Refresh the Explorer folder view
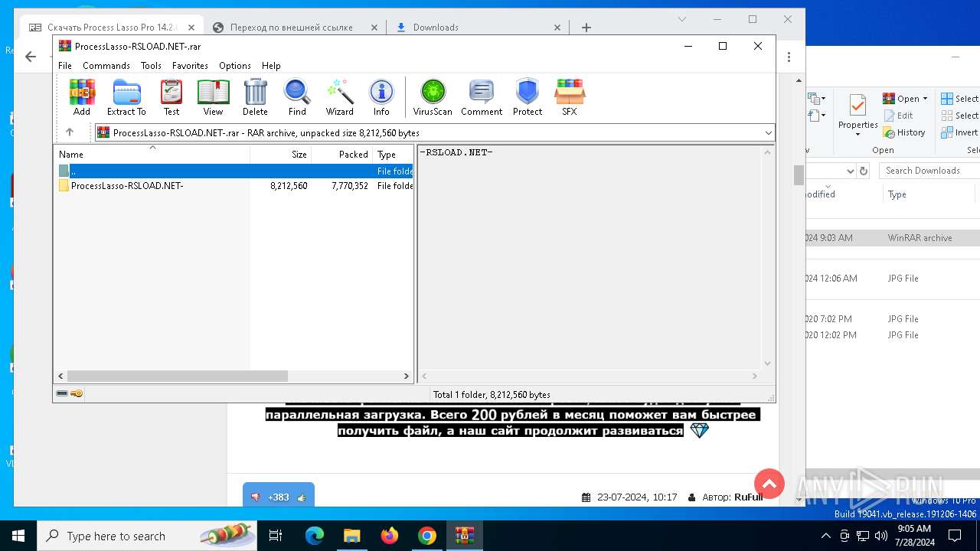Image resolution: width=980 pixels, height=551 pixels. point(864,171)
